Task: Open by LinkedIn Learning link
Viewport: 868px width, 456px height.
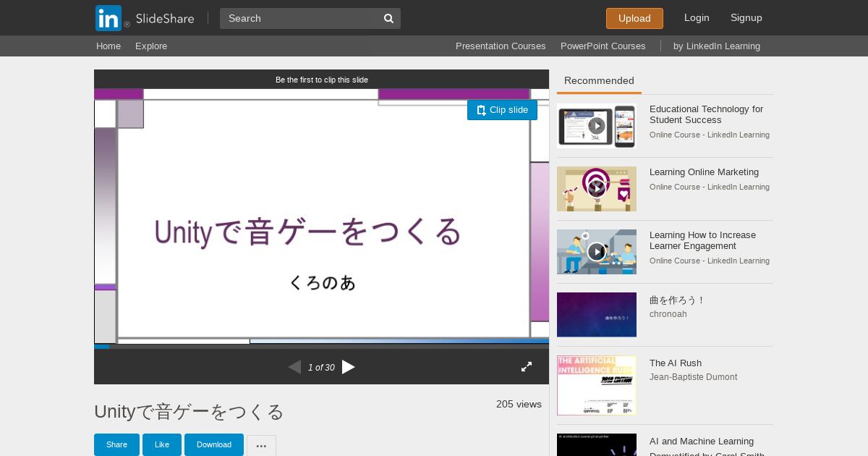Action: point(717,46)
